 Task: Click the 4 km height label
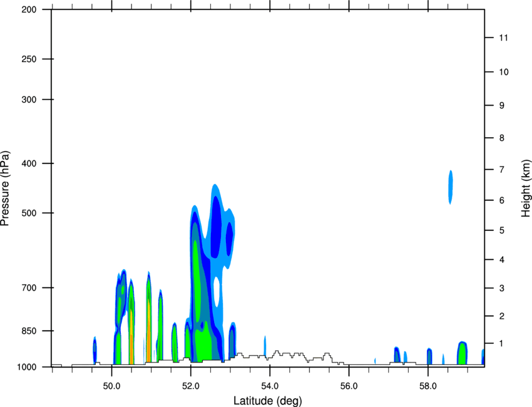click(x=502, y=260)
